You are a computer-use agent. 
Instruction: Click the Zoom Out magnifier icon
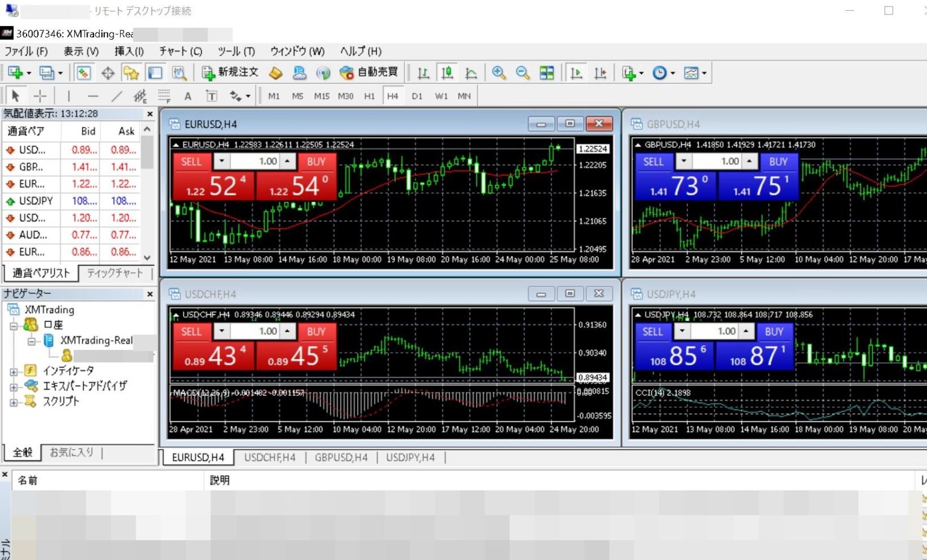(523, 73)
